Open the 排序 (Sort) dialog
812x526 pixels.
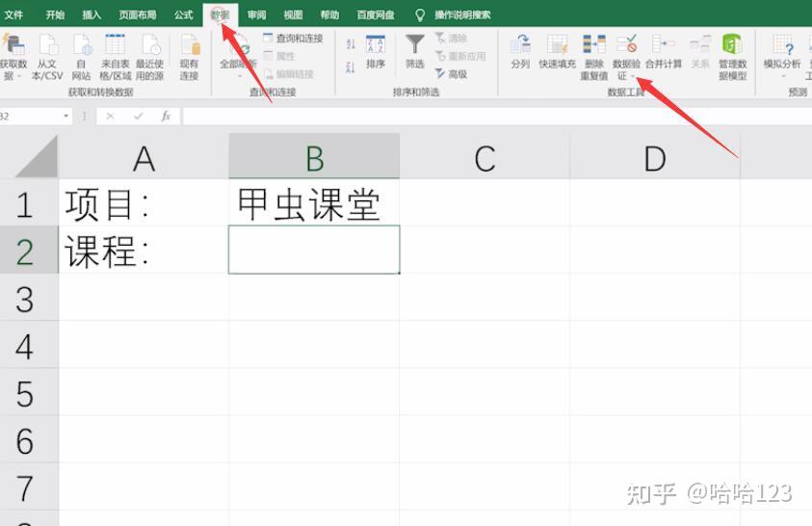pos(376,52)
